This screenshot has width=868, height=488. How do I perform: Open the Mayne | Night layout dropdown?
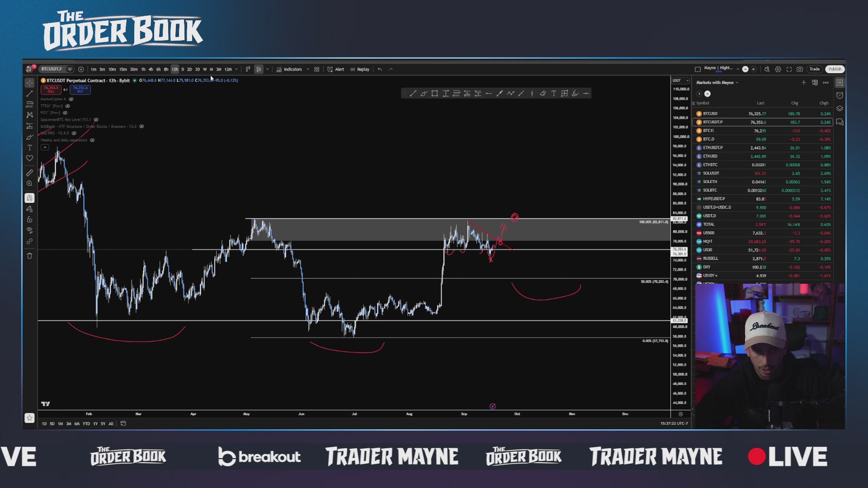coord(738,69)
